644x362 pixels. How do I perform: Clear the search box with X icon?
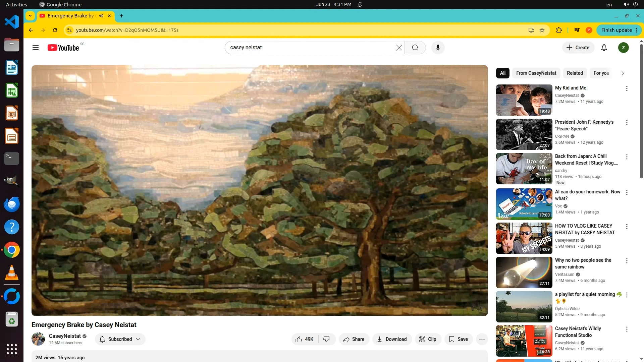tap(399, 48)
